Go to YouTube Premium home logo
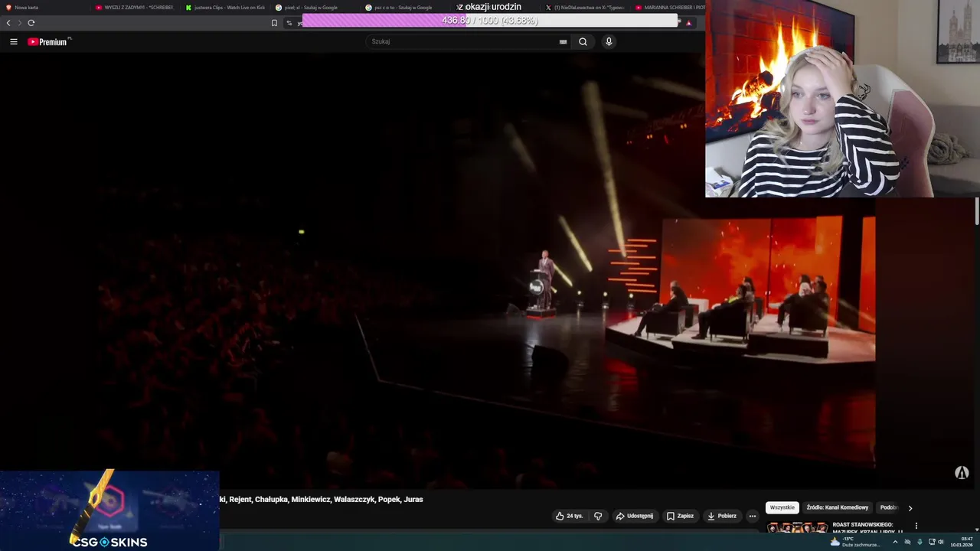This screenshot has height=551, width=980. pyautogui.click(x=49, y=41)
